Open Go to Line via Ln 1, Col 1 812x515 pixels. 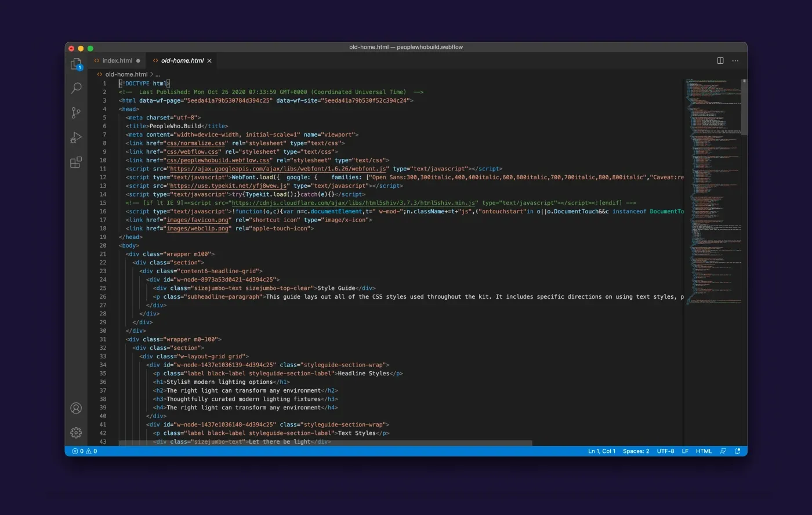pos(601,451)
